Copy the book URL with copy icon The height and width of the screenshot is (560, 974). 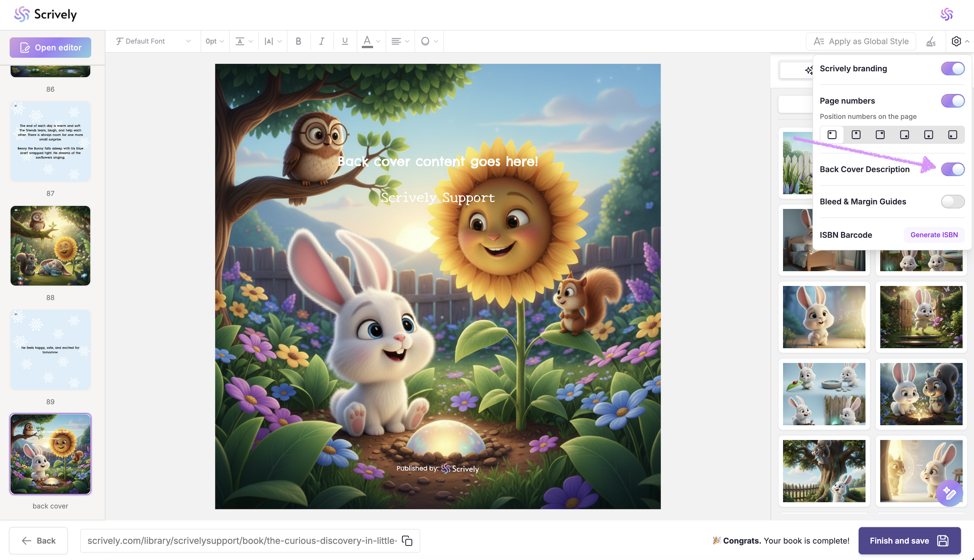click(407, 540)
